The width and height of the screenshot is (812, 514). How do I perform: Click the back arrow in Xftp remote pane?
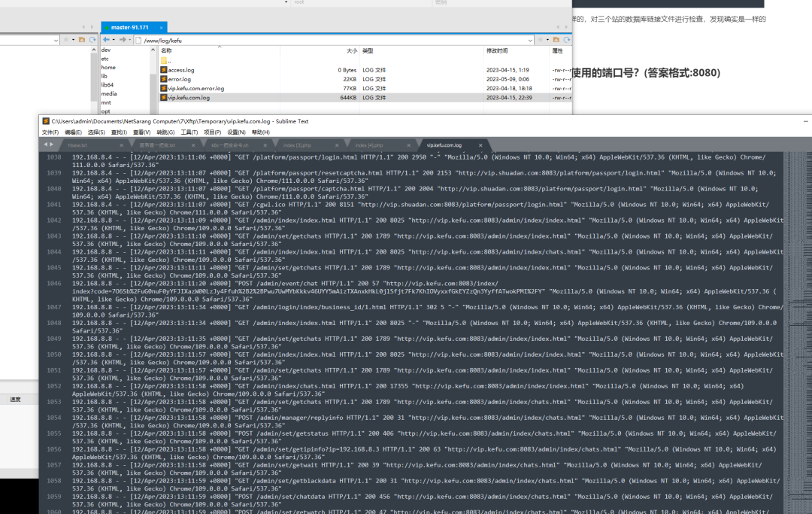click(106, 40)
